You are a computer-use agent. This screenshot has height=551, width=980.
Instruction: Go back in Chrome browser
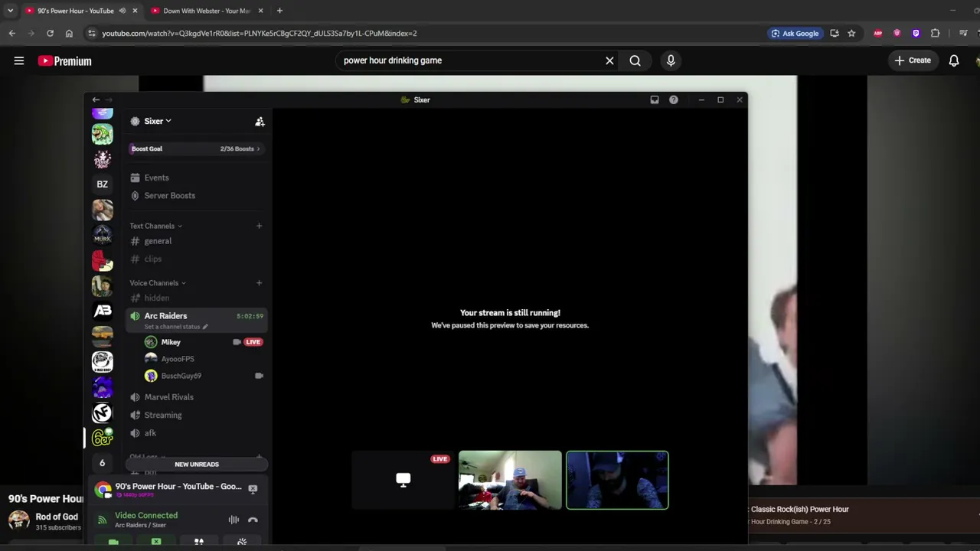tap(12, 33)
